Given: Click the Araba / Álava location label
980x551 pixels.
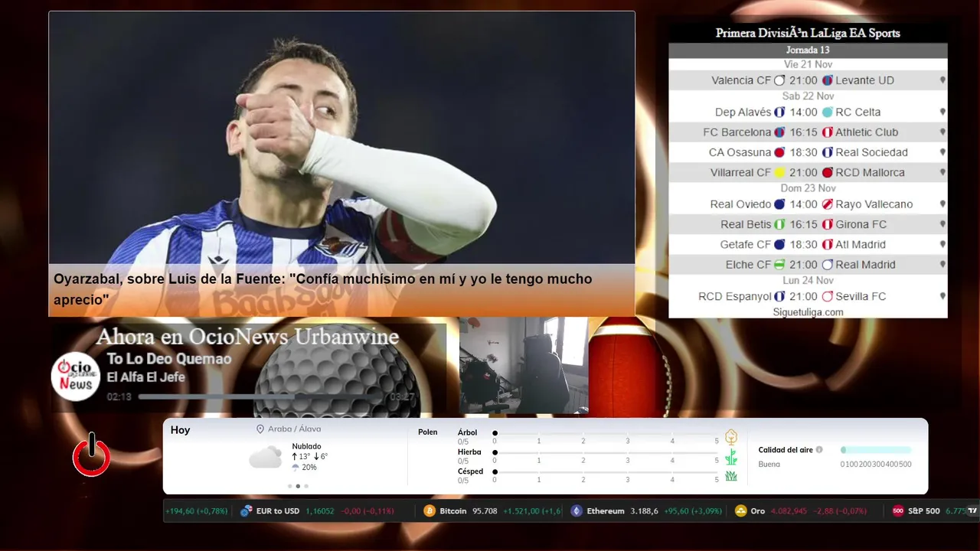Looking at the screenshot, I should tap(294, 429).
